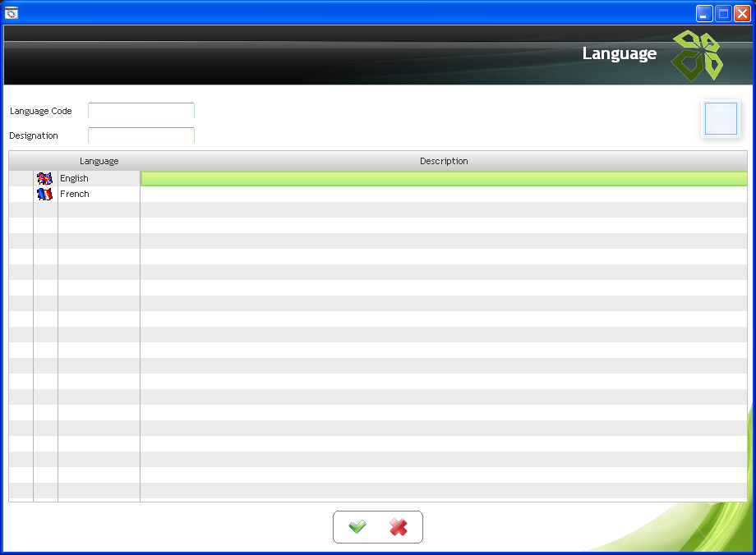Click the highlighted English description cell
Screen dimensions: 756x555
(444, 178)
